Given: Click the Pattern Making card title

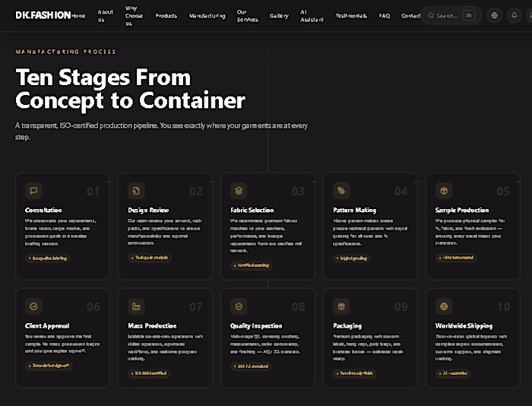Looking at the screenshot, I should tap(355, 210).
